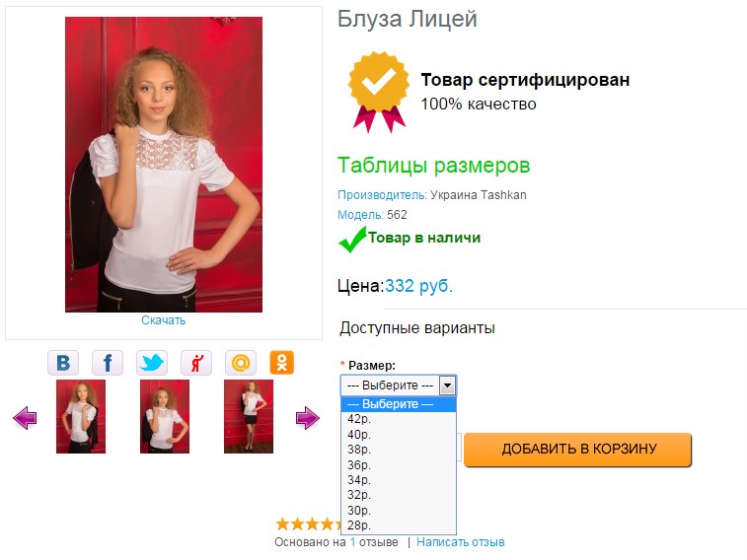This screenshot has height=560, width=747.
Task: Click the left purple arrow of thumbnail carousel
Action: click(x=25, y=418)
